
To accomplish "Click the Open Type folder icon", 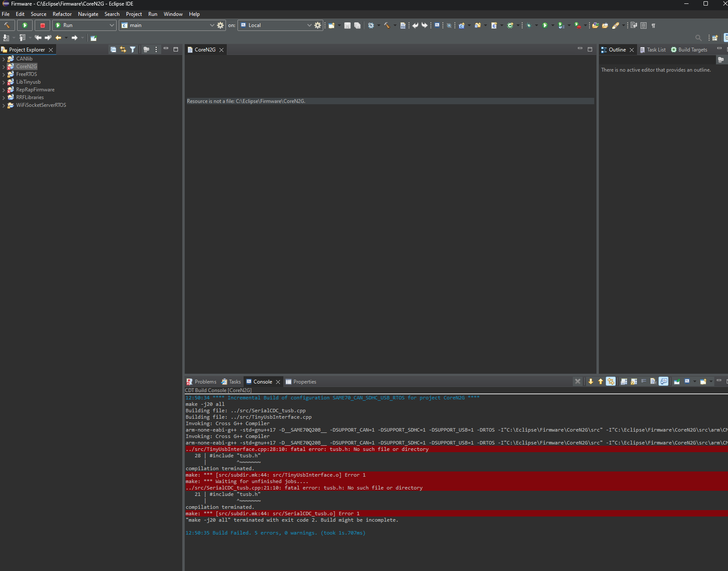I will [x=596, y=25].
